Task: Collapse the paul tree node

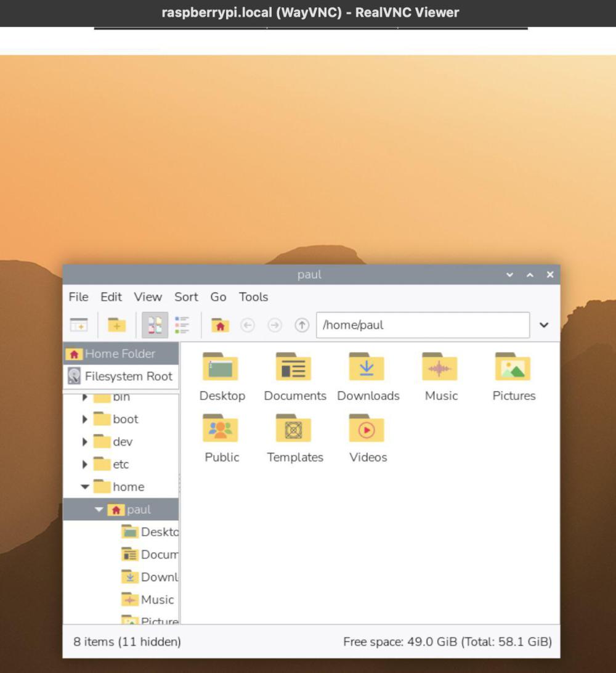Action: (99, 510)
